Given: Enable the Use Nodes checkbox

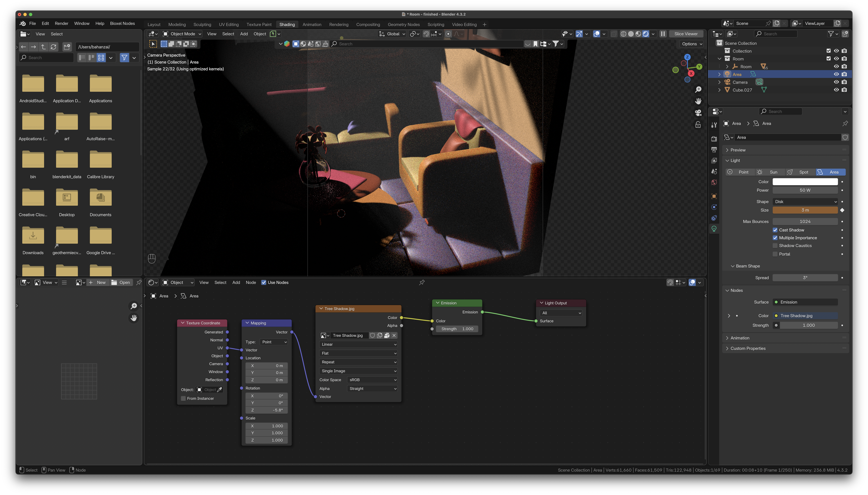Looking at the screenshot, I should pos(264,283).
